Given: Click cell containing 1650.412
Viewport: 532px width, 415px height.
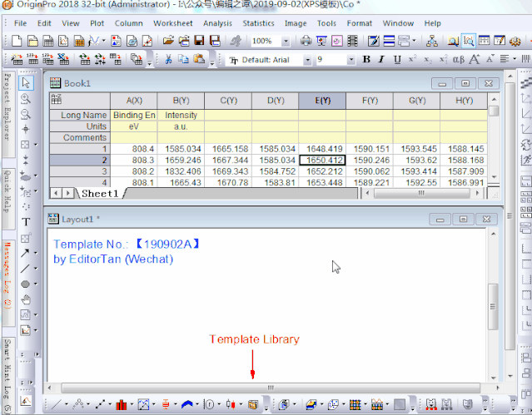Looking at the screenshot, I should (322, 160).
